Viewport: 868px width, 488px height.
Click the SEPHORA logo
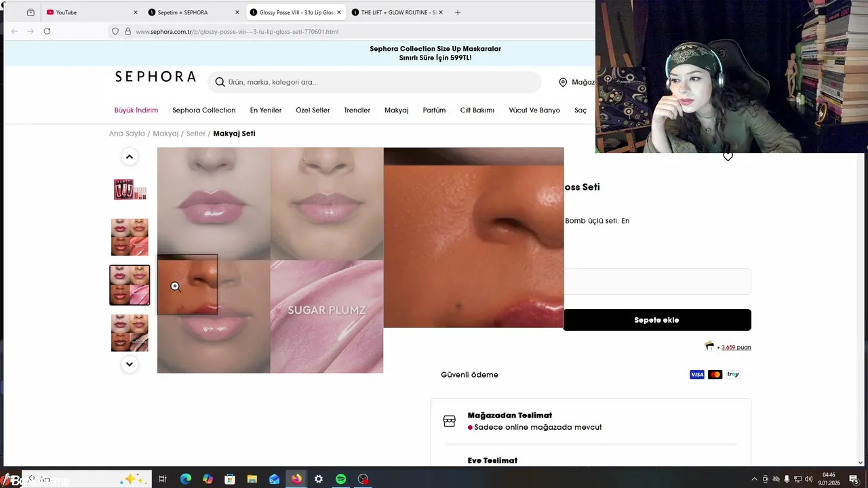[x=155, y=77]
